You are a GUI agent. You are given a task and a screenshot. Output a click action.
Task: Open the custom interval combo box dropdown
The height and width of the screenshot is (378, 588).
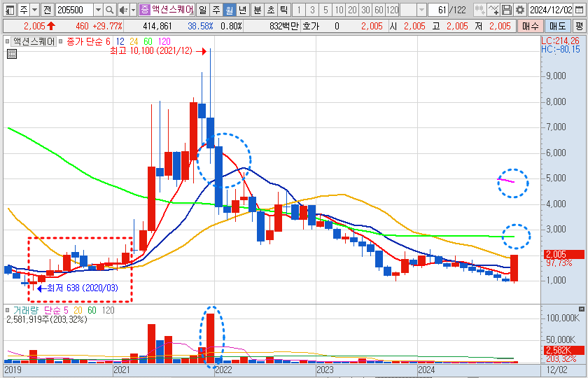click(421, 10)
